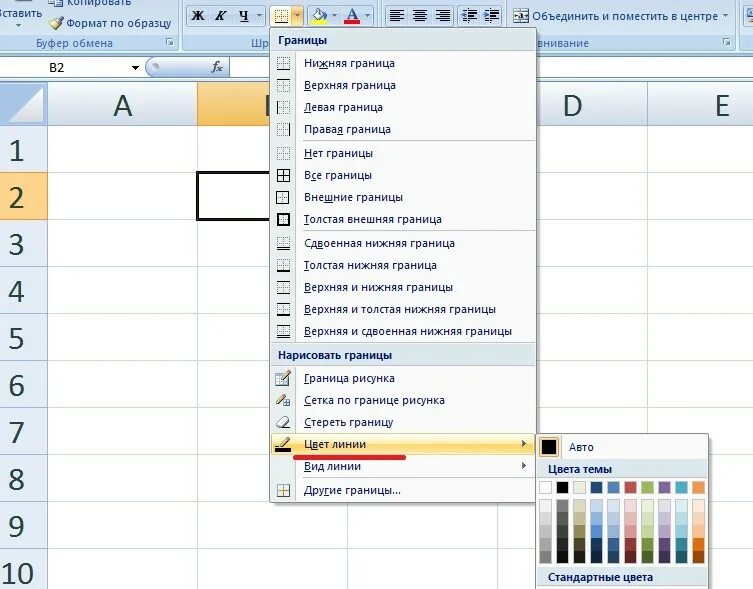
Task: Open alignment group dialog launcher
Action: (x=727, y=43)
